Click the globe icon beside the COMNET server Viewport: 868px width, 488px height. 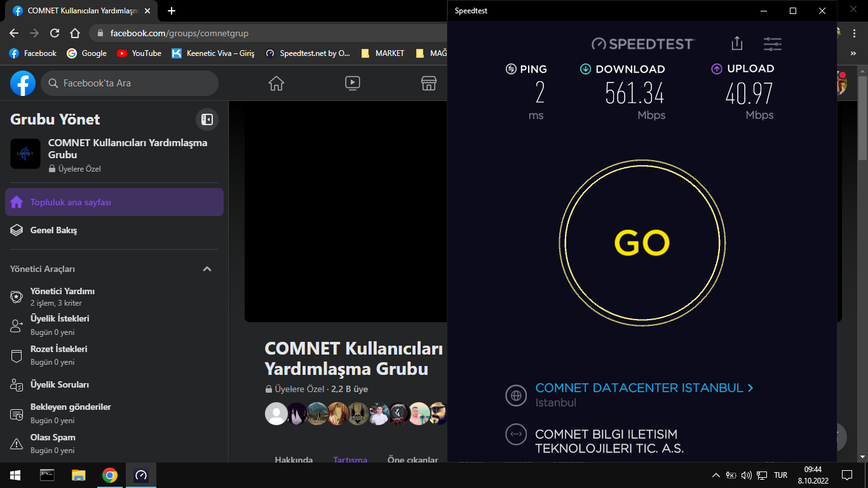(x=516, y=395)
